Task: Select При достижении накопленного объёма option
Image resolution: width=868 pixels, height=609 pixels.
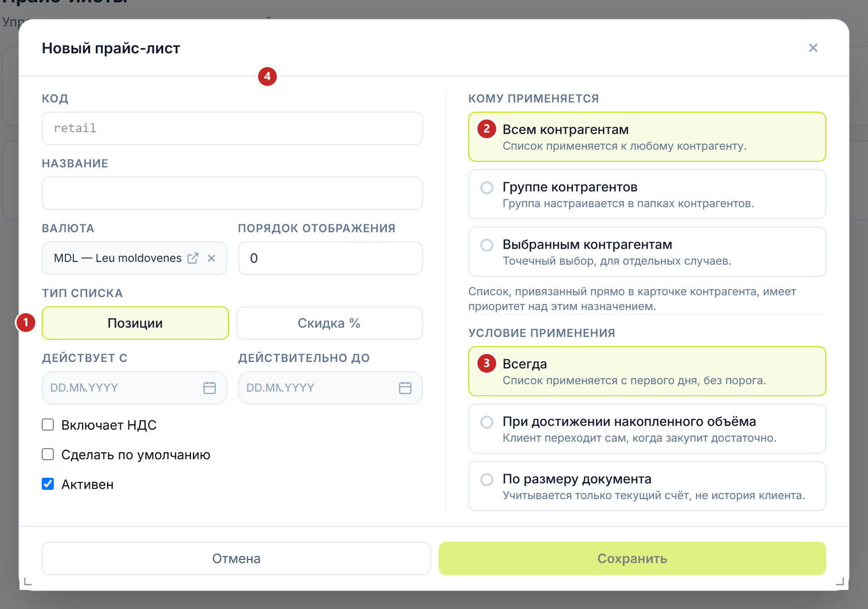Action: click(x=647, y=429)
